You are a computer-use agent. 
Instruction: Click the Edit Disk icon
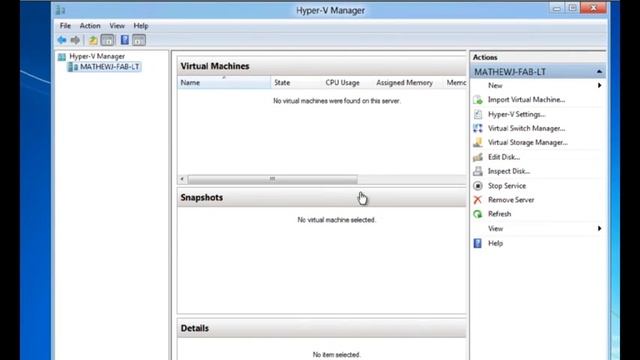click(x=478, y=157)
